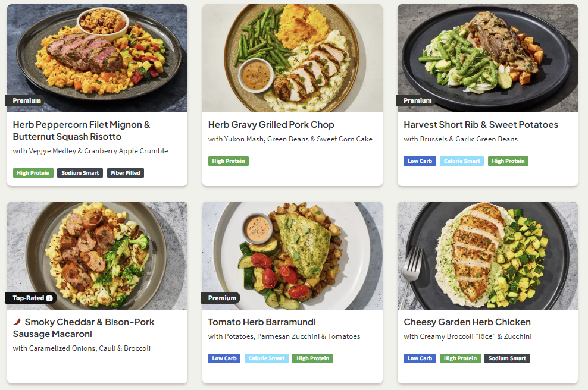Viewport: 588px width, 390px height.
Task: Open the Cheesy Garden Herb Chicken photo
Action: (x=487, y=256)
